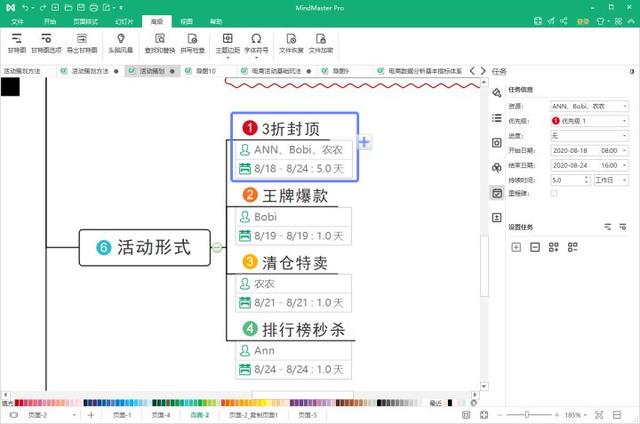
Task: Select the task panel calendar icon in sidebar
Action: click(497, 193)
